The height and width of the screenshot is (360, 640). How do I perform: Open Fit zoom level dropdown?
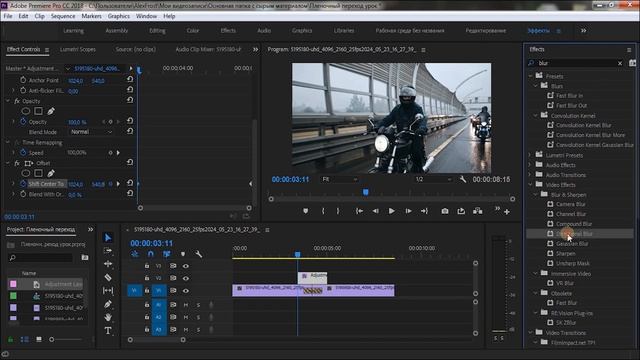[340, 179]
